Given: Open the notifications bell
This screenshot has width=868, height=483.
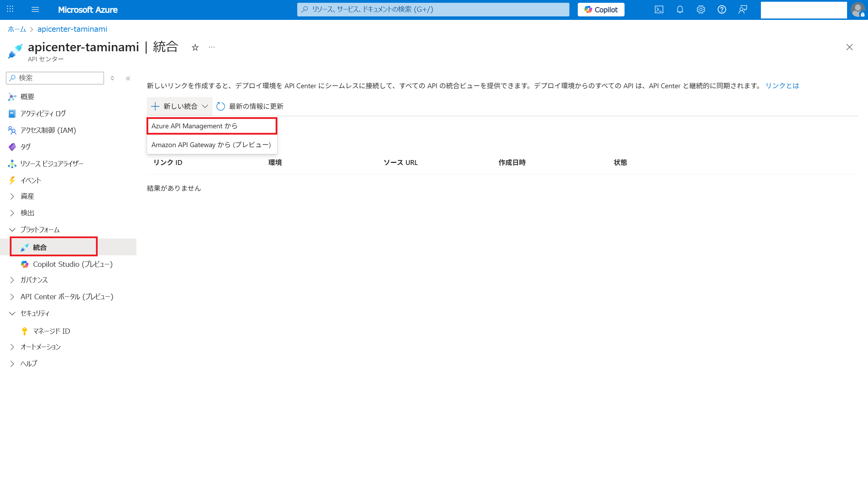Looking at the screenshot, I should 680,9.
